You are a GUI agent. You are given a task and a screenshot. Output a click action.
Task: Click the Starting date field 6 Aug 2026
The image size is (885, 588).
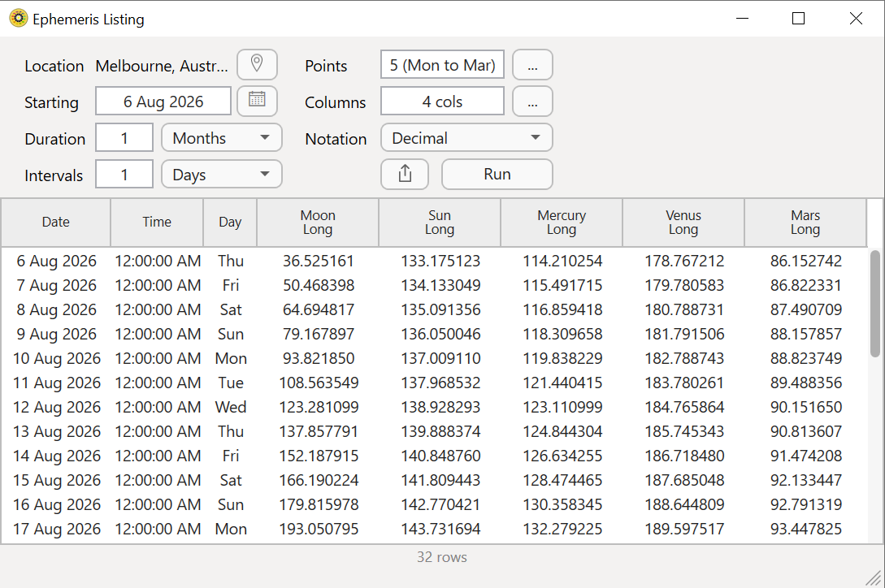tap(163, 101)
